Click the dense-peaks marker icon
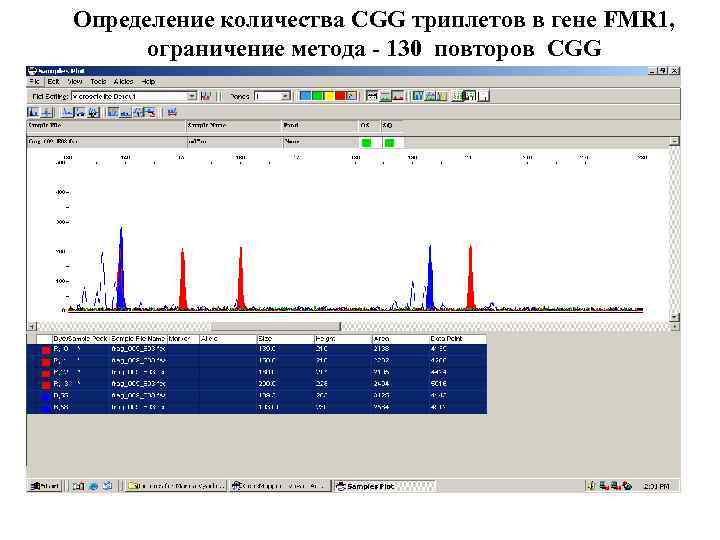The image size is (720, 540). (94, 112)
